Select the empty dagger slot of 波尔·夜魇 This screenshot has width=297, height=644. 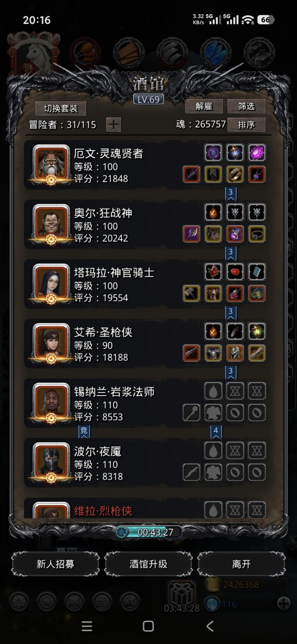[x=191, y=472]
